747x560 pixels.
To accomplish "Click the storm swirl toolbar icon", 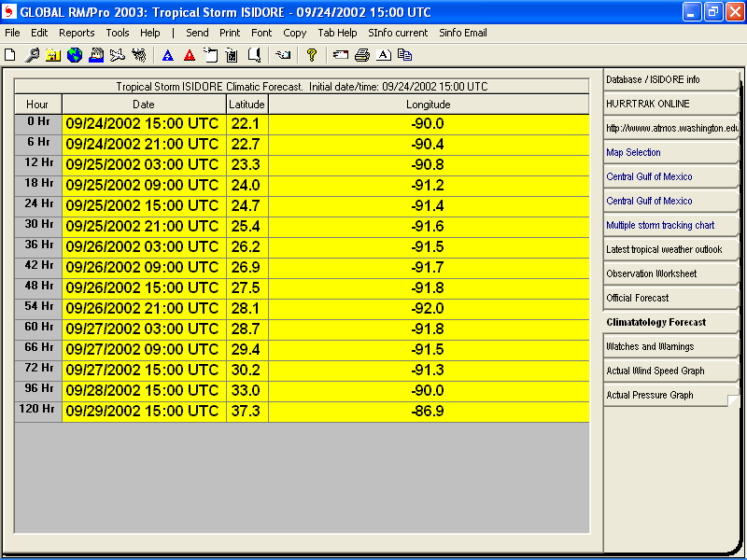I will pyautogui.click(x=138, y=55).
